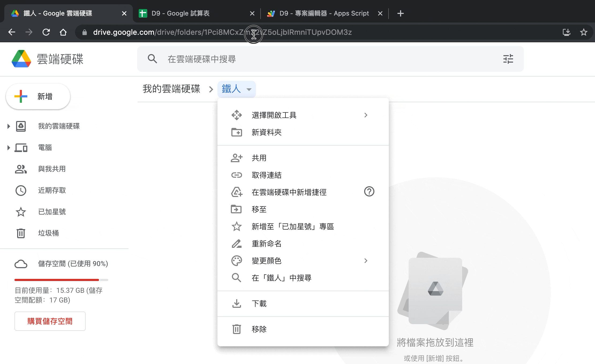Click the 新增 button

point(38,96)
